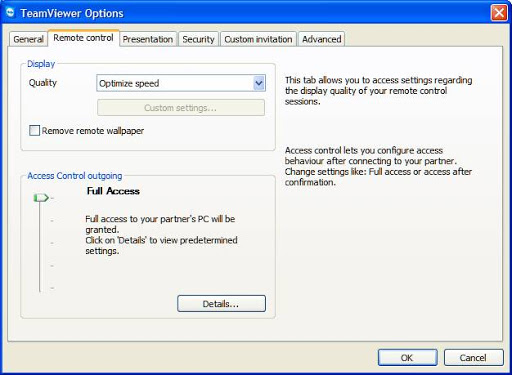Screen dimensions: 512x375
Task: Switch to the Advanced tab
Action: 321,39
